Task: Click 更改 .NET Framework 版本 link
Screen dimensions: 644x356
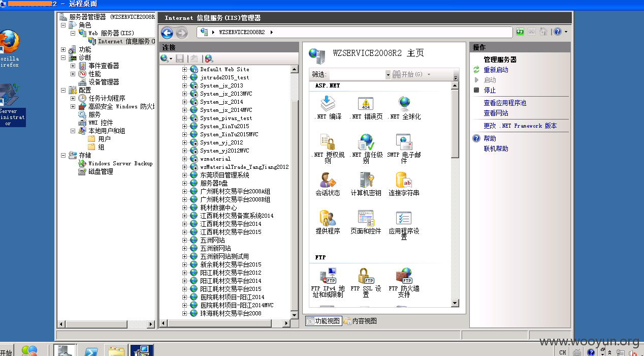Action: (x=520, y=126)
